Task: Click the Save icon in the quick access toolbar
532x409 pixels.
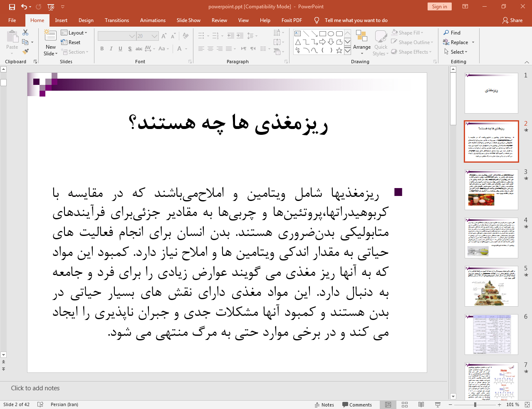Action: [x=12, y=7]
